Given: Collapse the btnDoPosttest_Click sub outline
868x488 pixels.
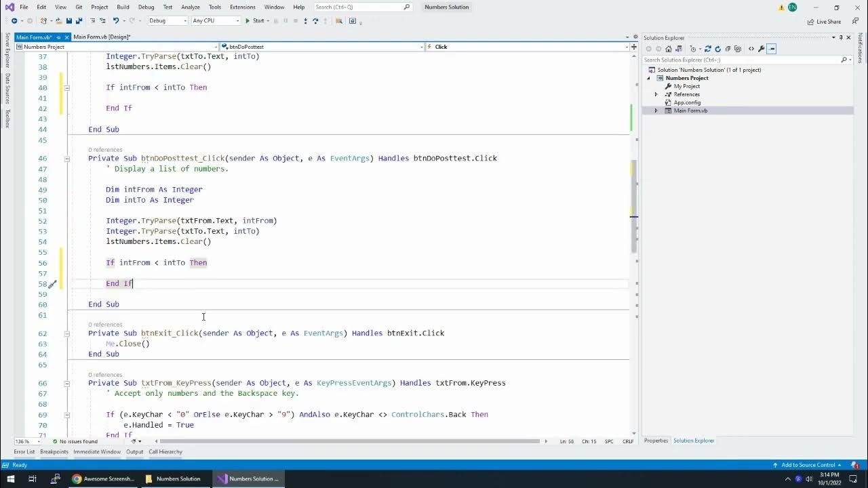Looking at the screenshot, I should 66,159.
